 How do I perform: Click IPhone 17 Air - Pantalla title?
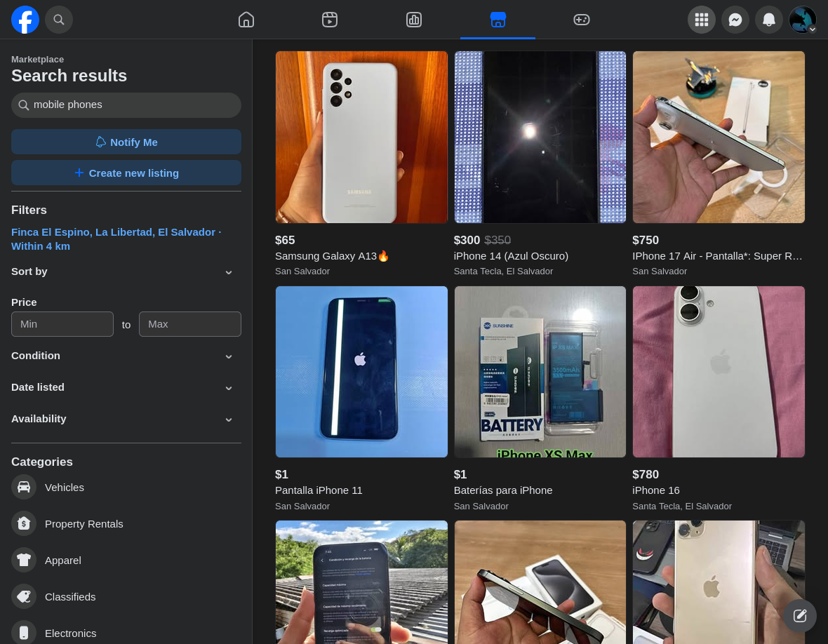pyautogui.click(x=717, y=256)
